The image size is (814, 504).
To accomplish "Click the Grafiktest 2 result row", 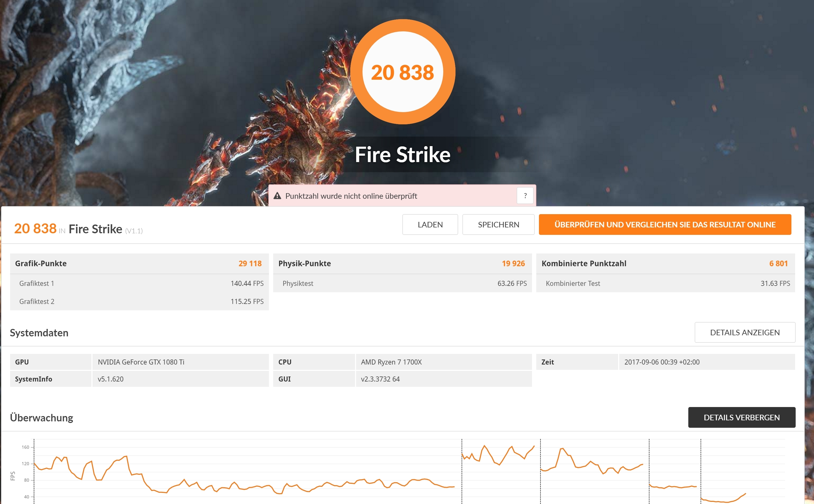I will point(139,301).
